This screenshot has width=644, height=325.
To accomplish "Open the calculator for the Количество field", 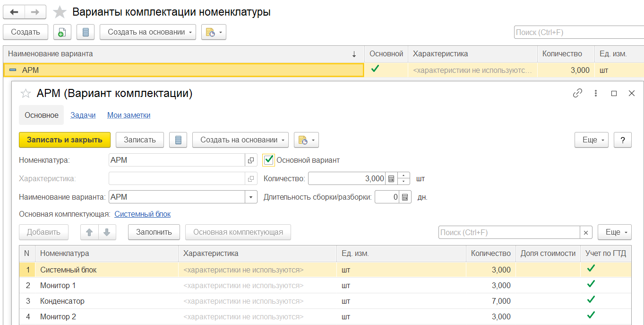I will point(391,179).
